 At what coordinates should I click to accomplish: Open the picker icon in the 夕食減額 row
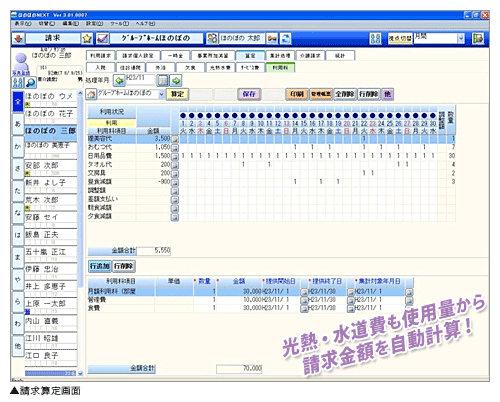click(x=175, y=217)
